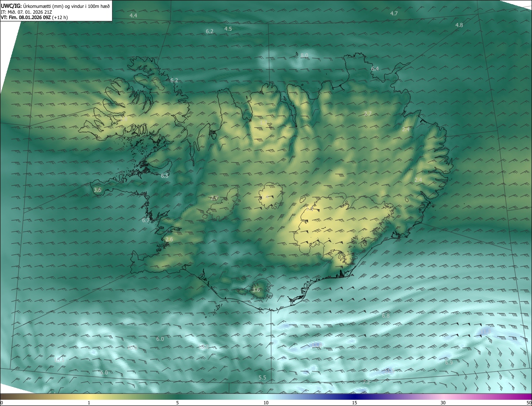This screenshot has width=532, height=406.
Task: Click the 50 tick on the color scale
Action: (529, 403)
